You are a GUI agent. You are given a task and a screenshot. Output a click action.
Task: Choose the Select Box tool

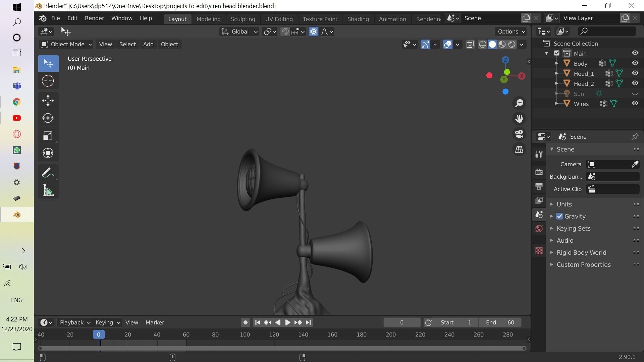point(48,63)
